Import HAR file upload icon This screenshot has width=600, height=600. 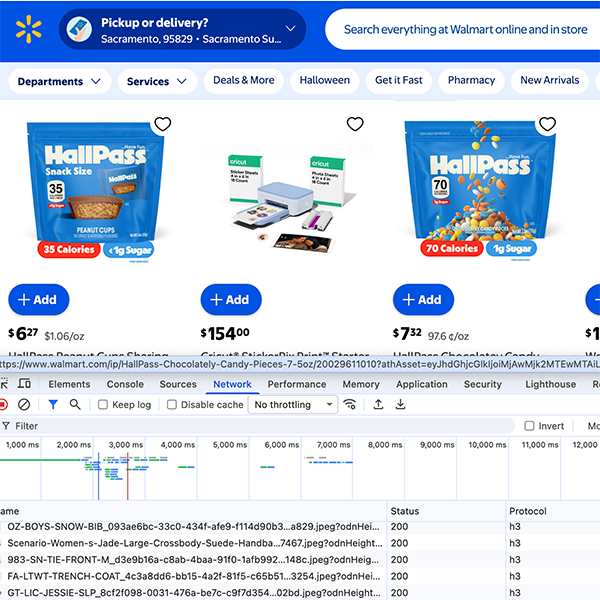(378, 404)
